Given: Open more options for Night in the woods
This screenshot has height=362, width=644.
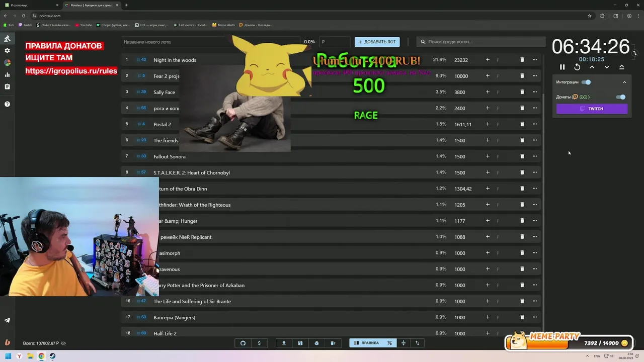Looking at the screenshot, I should coord(535,60).
